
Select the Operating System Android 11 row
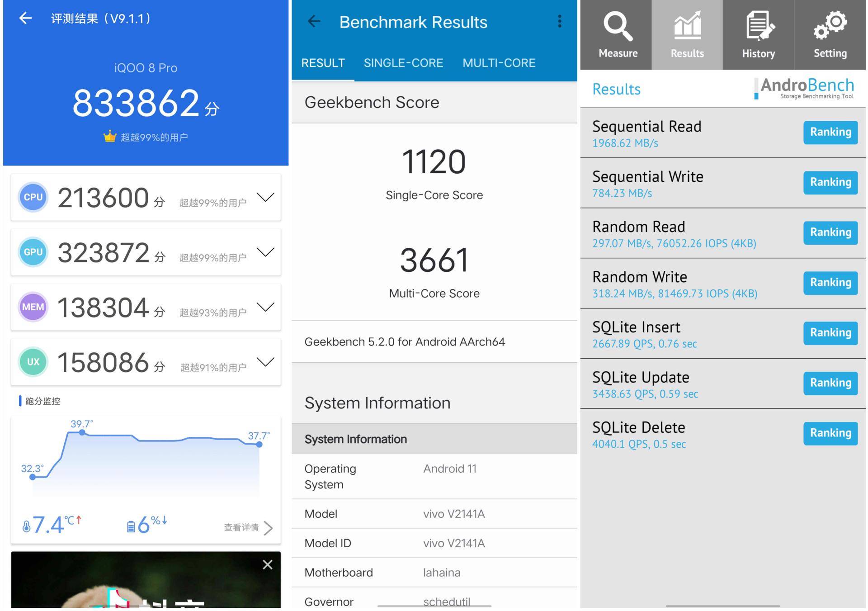434,476
